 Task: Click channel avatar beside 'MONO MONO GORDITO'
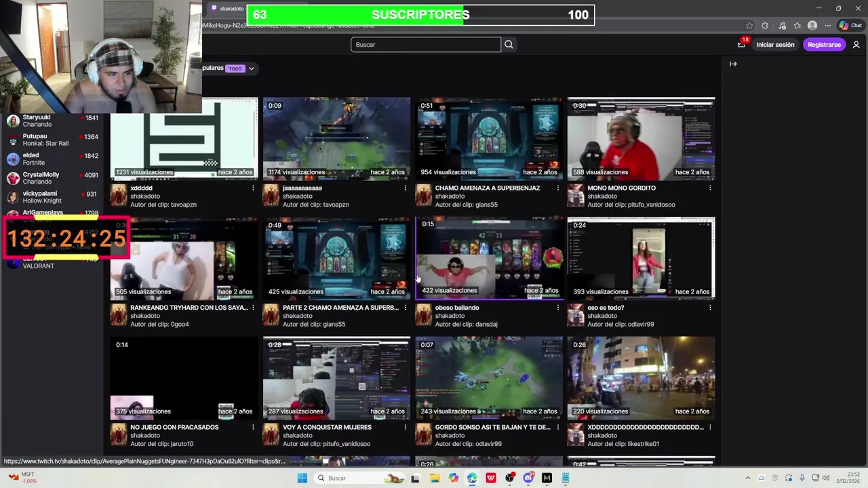[x=576, y=196]
